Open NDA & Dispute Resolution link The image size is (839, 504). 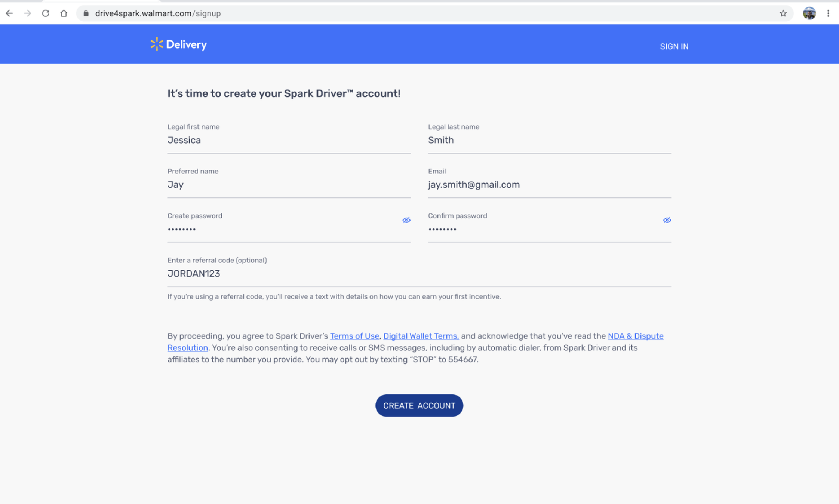635,336
